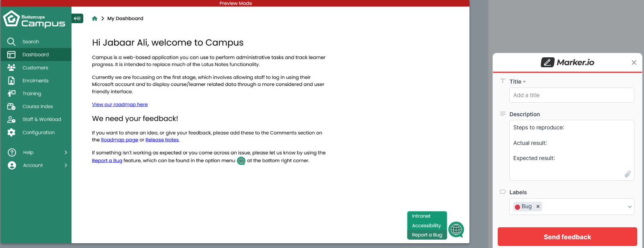Image resolution: width=644 pixels, height=248 pixels.
Task: Click the Add a title input field
Action: [571, 95]
